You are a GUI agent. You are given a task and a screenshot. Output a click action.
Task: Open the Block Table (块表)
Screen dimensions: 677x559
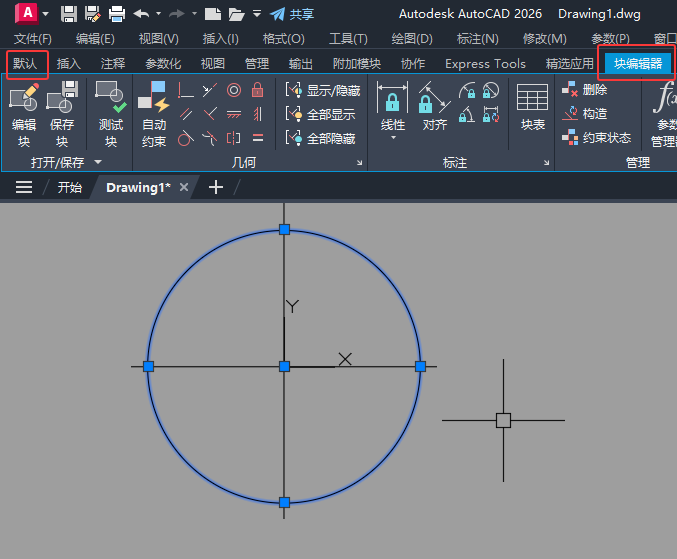pyautogui.click(x=533, y=107)
